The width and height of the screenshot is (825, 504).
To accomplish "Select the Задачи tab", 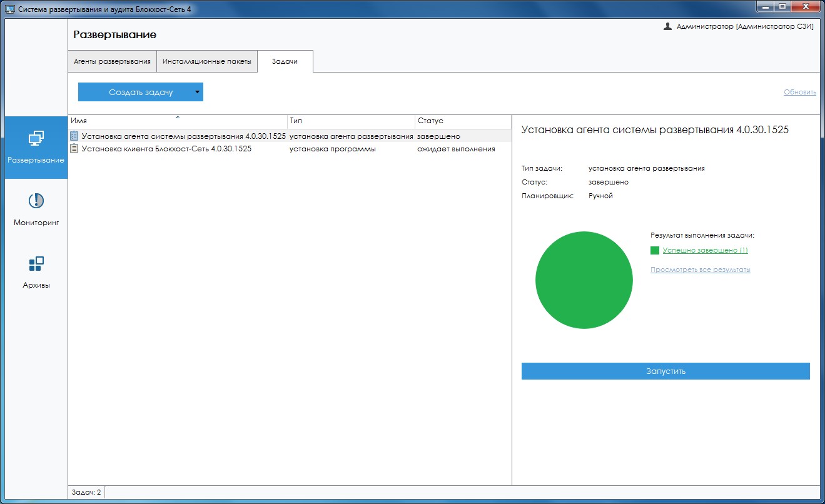I will [x=285, y=62].
